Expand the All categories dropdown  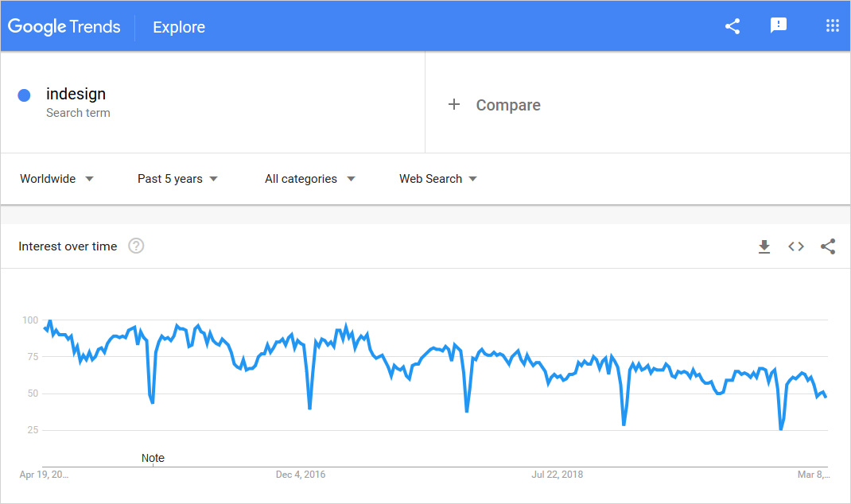coord(309,179)
